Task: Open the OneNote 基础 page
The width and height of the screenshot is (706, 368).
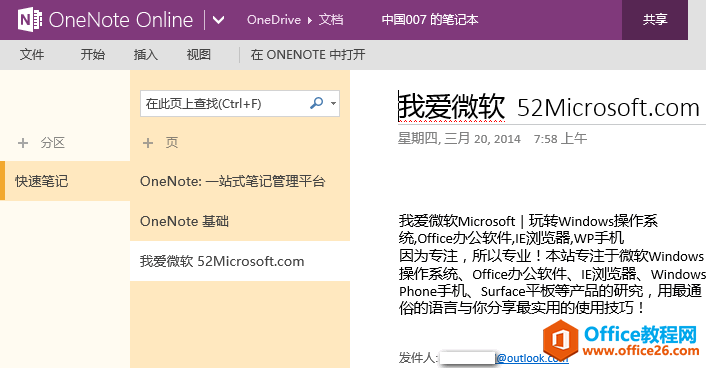Action: [x=240, y=221]
